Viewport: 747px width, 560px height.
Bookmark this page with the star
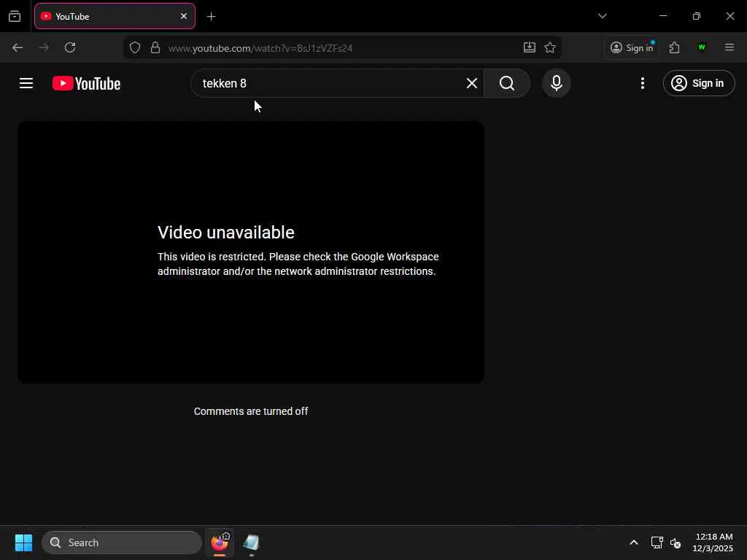(x=550, y=47)
